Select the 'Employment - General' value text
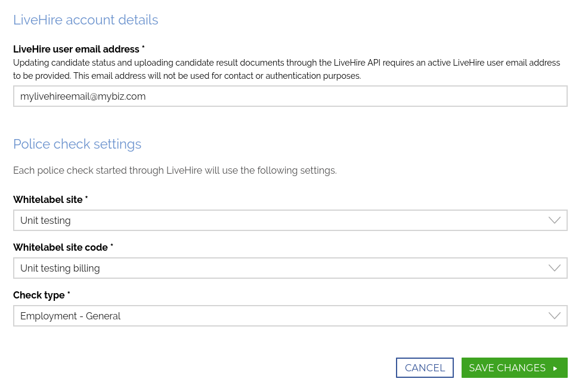 (x=70, y=316)
